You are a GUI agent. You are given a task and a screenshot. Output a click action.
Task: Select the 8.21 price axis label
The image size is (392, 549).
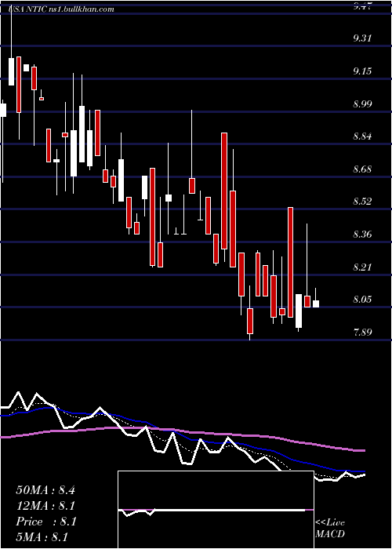point(362,267)
